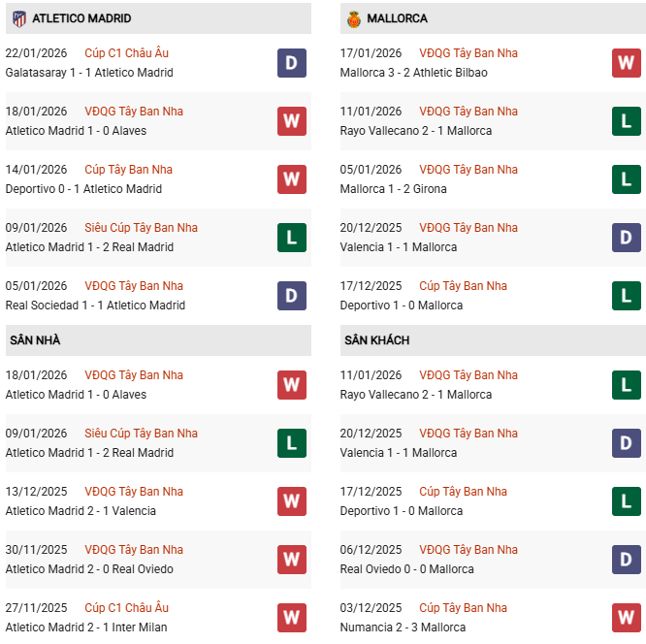Select the SÂN KHÁCH section header
Screen dimensions: 646x644
(x=376, y=340)
